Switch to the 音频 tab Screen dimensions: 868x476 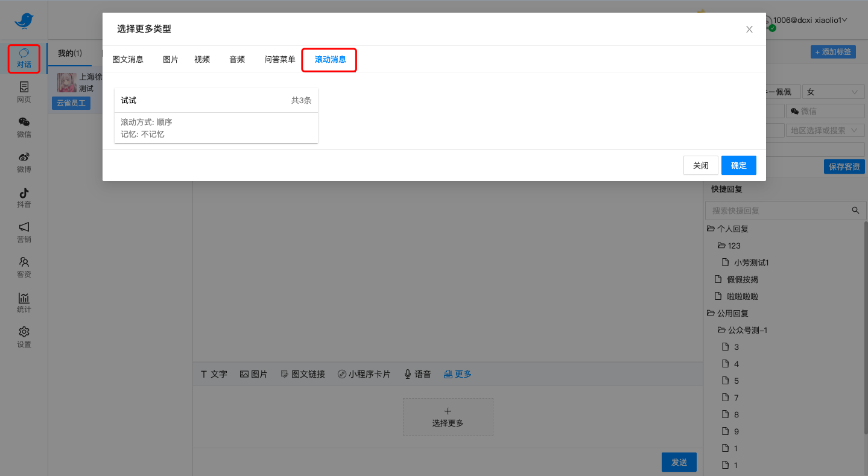coord(236,59)
